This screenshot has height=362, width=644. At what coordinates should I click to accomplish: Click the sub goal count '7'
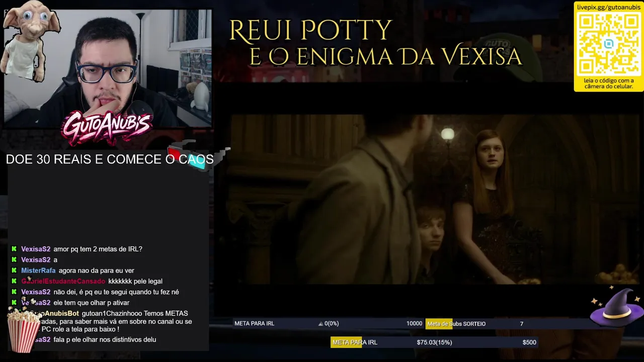click(x=521, y=324)
